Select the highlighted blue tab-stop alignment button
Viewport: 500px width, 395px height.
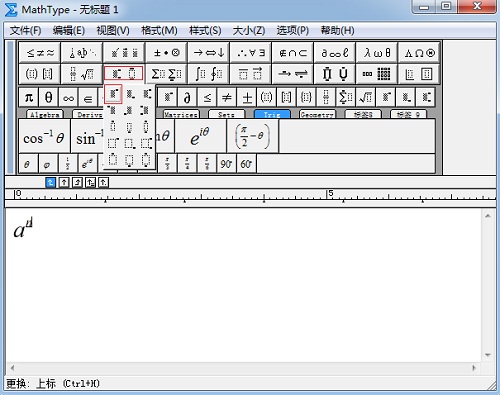[x=50, y=182]
